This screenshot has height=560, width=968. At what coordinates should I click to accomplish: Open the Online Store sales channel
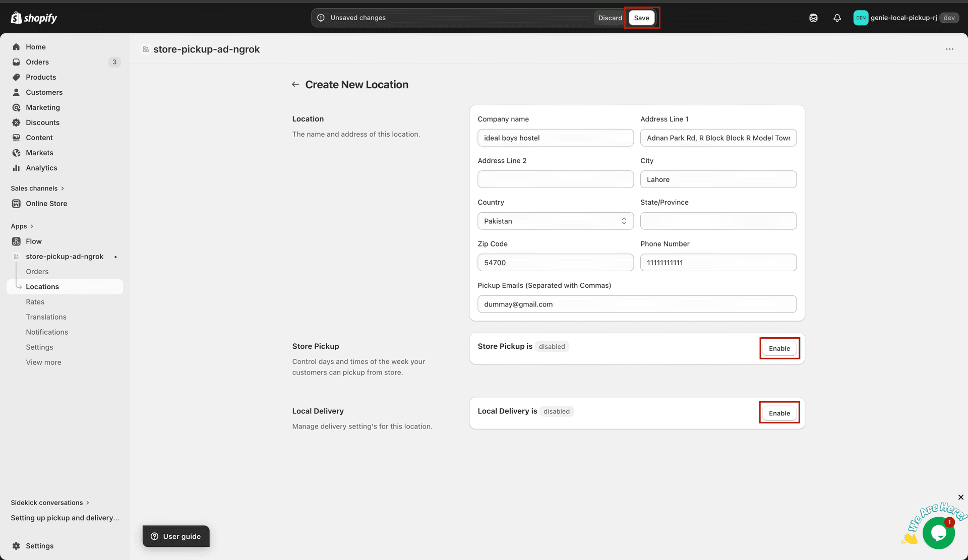tap(47, 203)
